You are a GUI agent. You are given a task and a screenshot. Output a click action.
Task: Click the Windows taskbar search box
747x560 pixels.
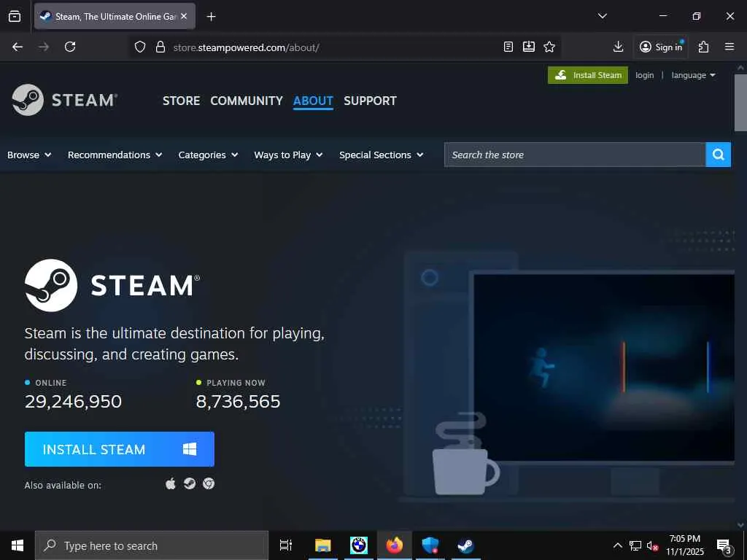(152, 545)
